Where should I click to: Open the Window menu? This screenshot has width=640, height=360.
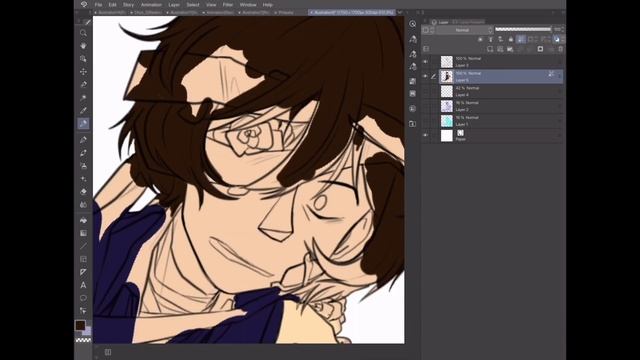248,5
